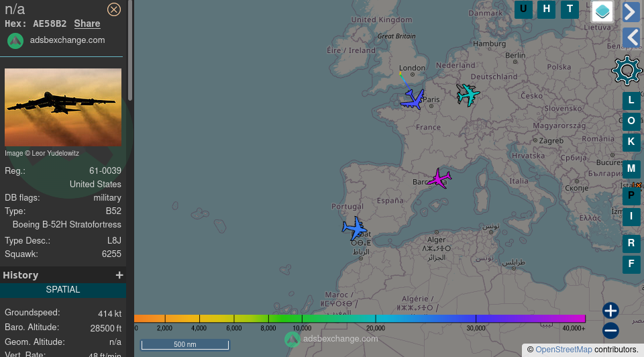The width and height of the screenshot is (644, 357).
Task: Click the Type B52 value
Action: [113, 211]
